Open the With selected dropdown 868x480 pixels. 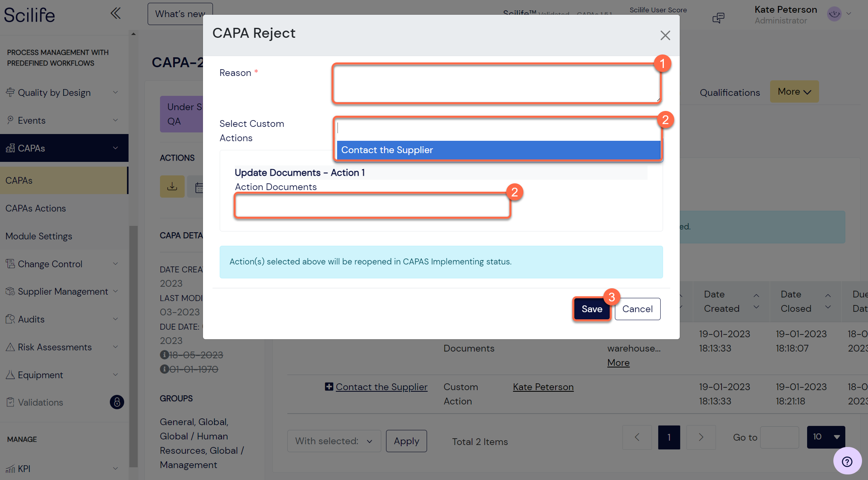(x=334, y=441)
